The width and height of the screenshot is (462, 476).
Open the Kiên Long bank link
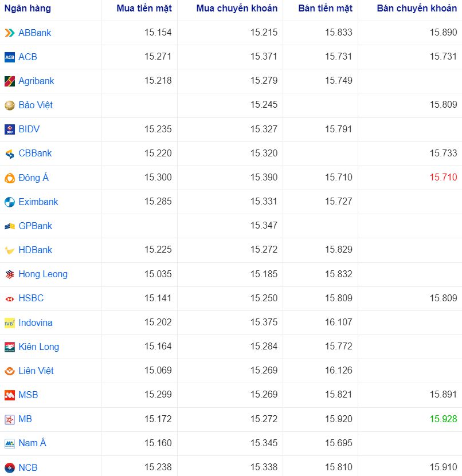tap(38, 347)
